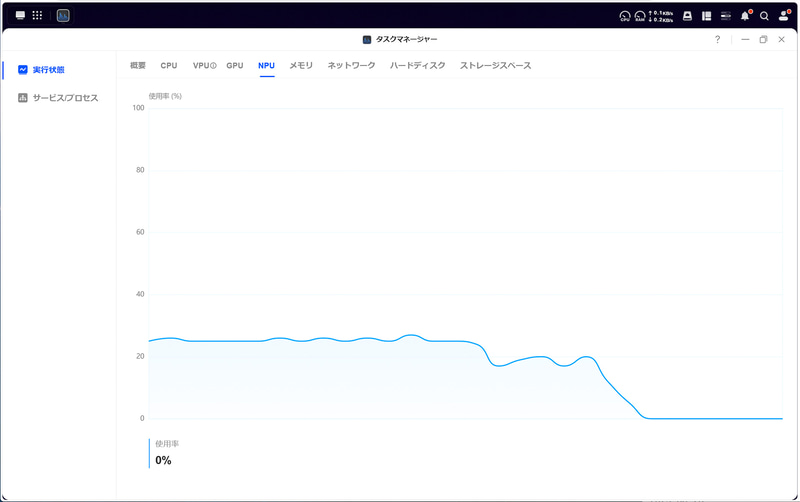Click the Task Manager taskbar icon
The height and width of the screenshot is (502, 800).
point(63,16)
